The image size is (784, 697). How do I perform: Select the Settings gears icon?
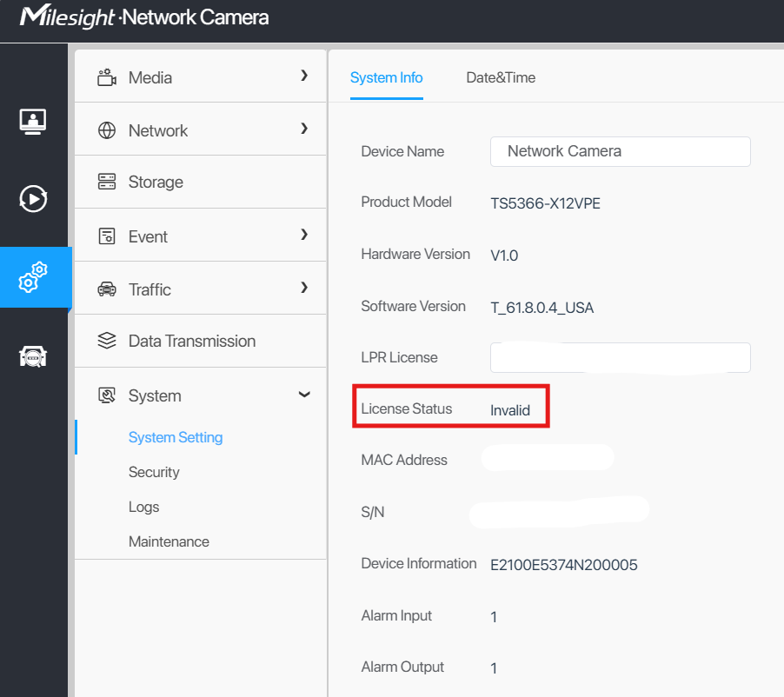[33, 277]
